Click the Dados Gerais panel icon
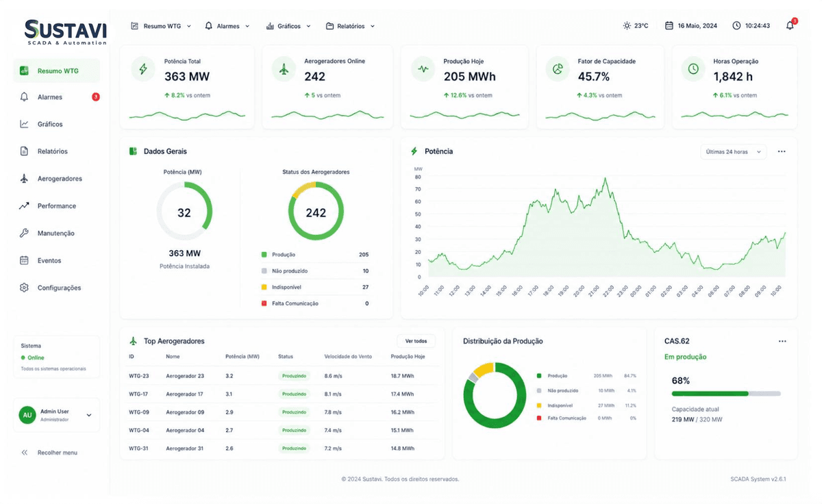 click(133, 151)
